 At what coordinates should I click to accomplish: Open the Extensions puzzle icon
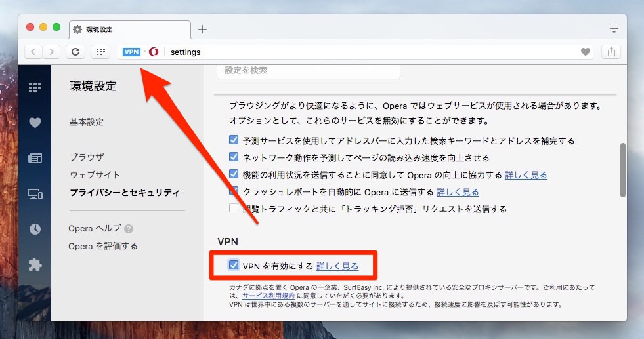tap(35, 264)
